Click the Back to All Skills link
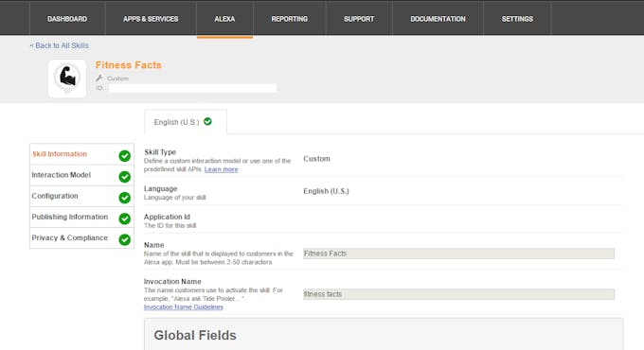 point(59,45)
